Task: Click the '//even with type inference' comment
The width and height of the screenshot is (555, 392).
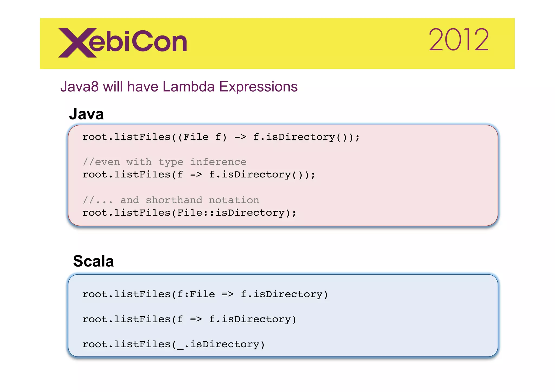Action: coord(164,162)
